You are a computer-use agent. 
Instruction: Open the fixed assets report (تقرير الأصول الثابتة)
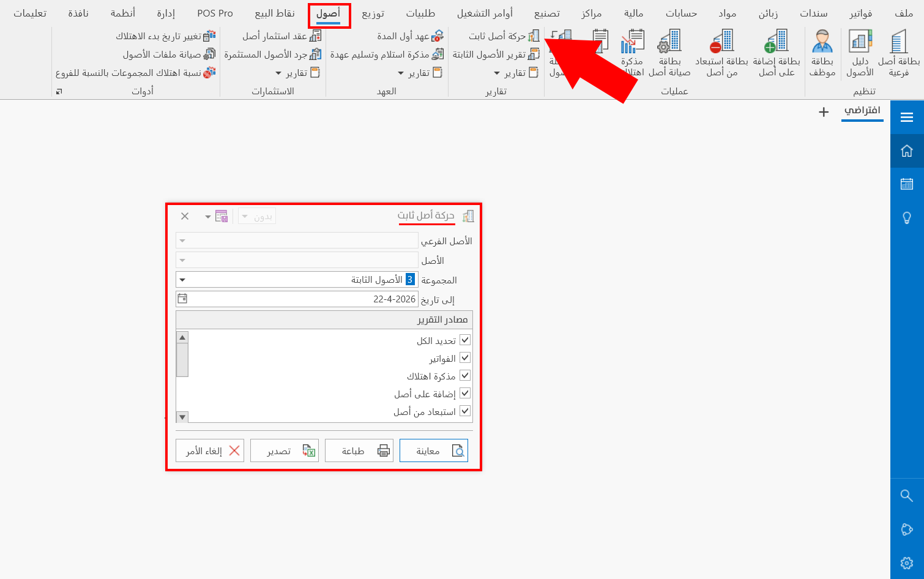(496, 54)
